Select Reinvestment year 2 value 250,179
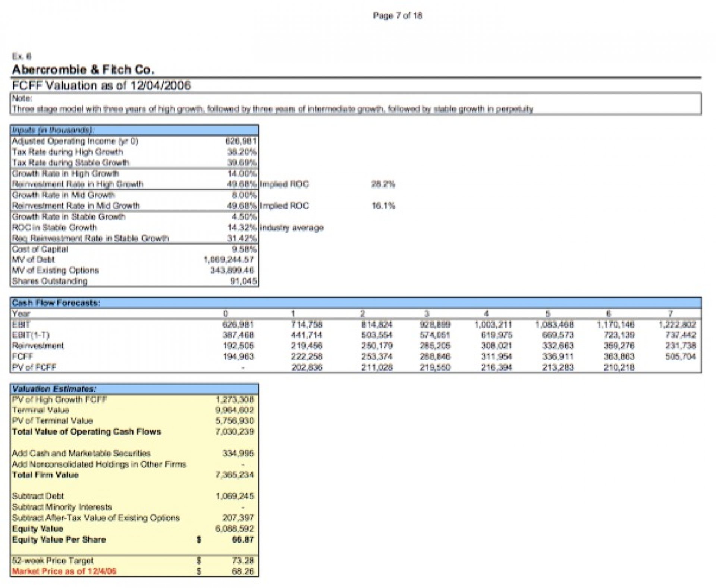Screen dimensions: 716x588 [377, 346]
